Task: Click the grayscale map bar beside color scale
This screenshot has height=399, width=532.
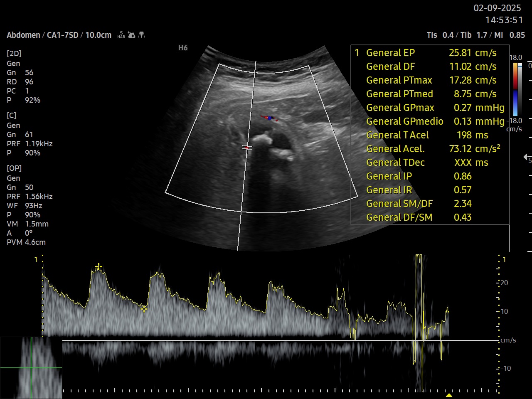Action: 520,89
